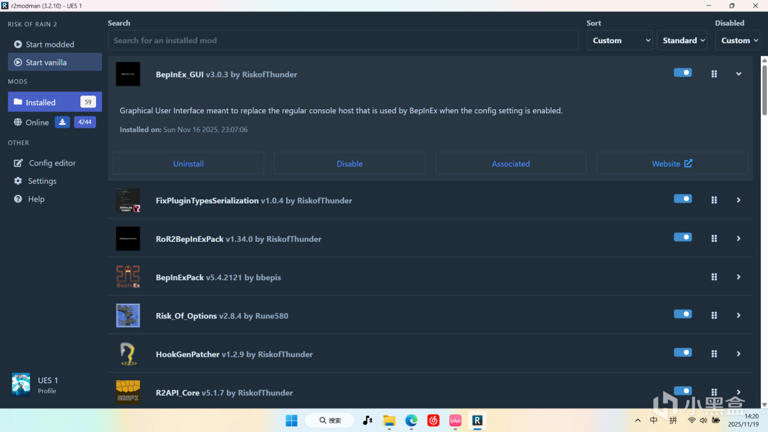
Task: Expand the Risk_Of_Options mod row
Action: coord(738,315)
